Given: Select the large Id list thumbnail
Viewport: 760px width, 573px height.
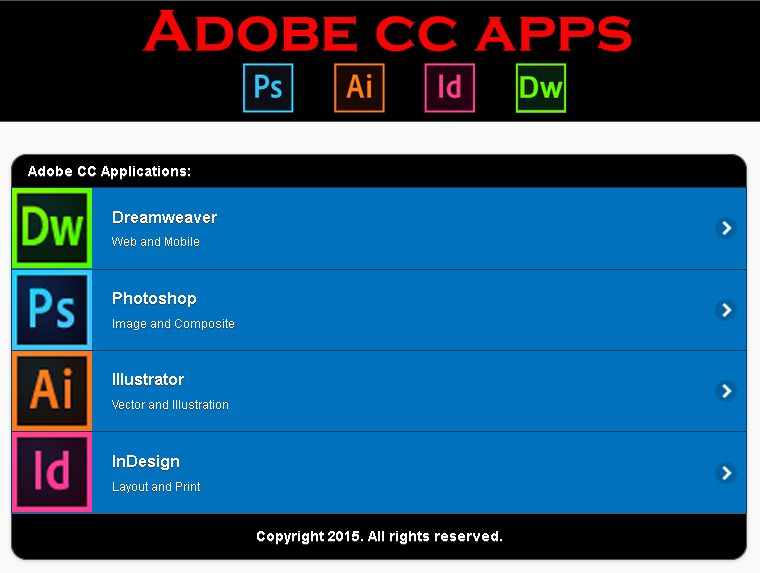Looking at the screenshot, I should 52,472.
